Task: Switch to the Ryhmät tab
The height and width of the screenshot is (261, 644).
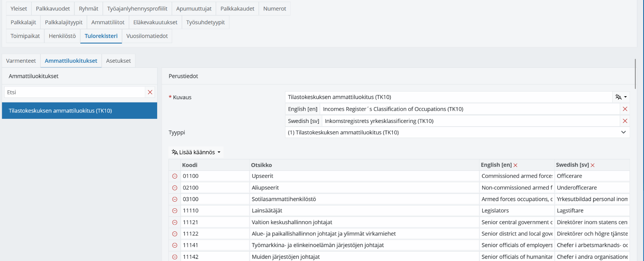Action: click(x=89, y=8)
